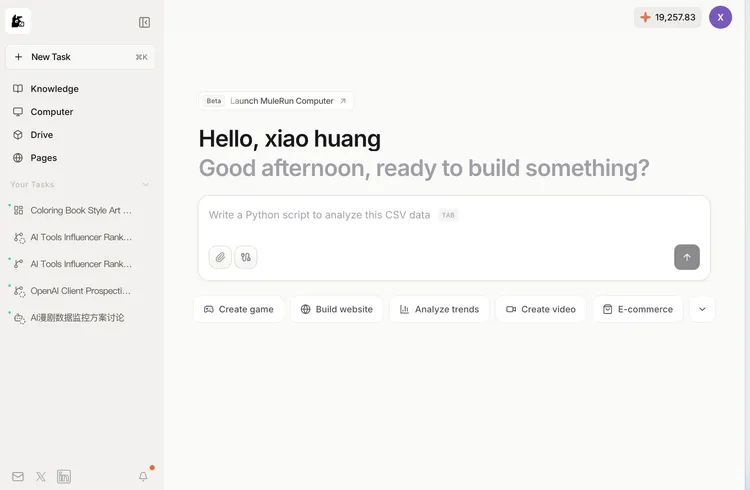Open the Knowledge section
Image resolution: width=750 pixels, height=490 pixels.
tap(54, 89)
